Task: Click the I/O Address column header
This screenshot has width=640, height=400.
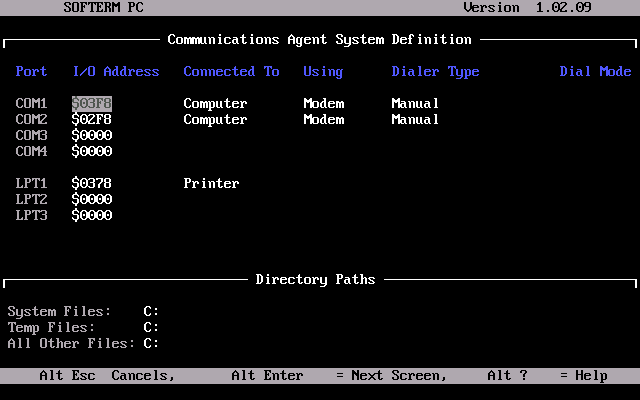Action: click(x=116, y=71)
